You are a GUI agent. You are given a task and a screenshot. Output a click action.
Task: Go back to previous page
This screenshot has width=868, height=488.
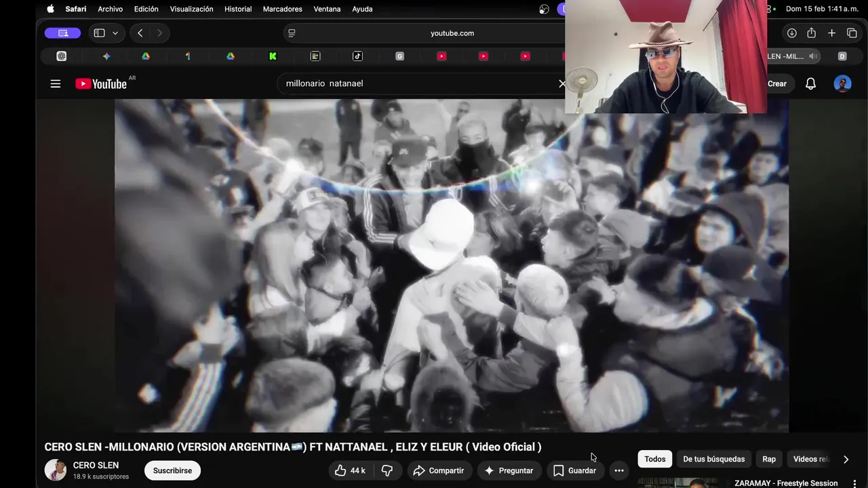pos(140,33)
